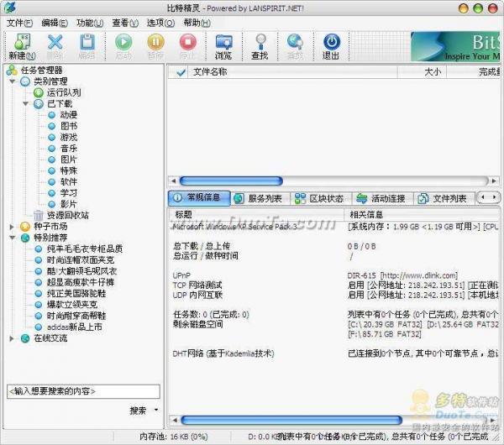Viewport: 504px width, 445px height.
Task: Sort by 文件名称 column header
Action: [x=209, y=72]
